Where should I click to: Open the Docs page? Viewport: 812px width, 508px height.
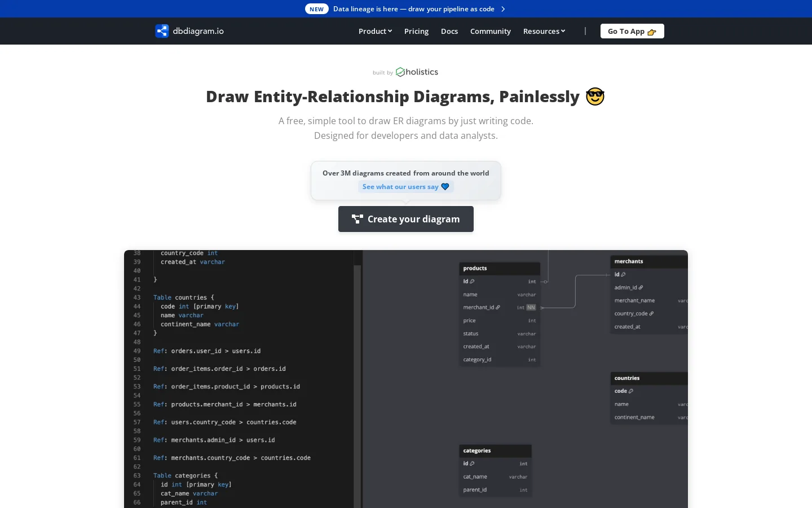(x=449, y=31)
